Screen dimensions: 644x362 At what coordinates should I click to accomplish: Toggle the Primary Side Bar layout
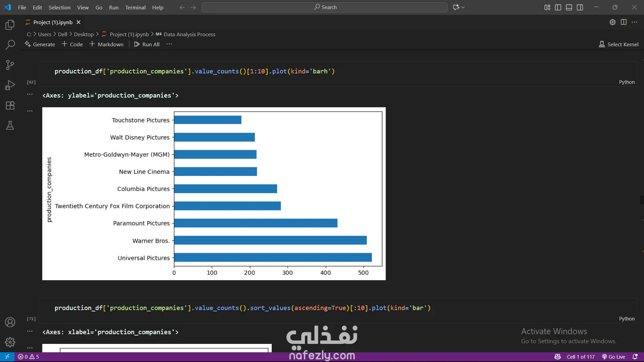(x=558, y=7)
